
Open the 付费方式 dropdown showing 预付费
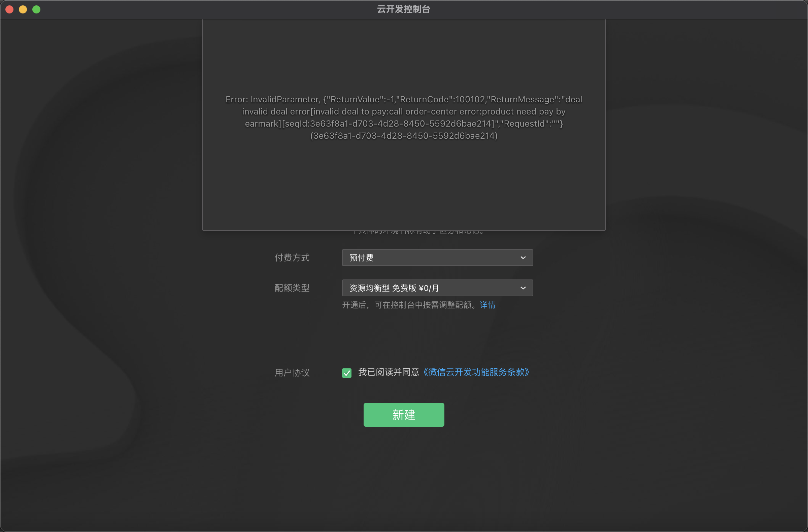437,258
